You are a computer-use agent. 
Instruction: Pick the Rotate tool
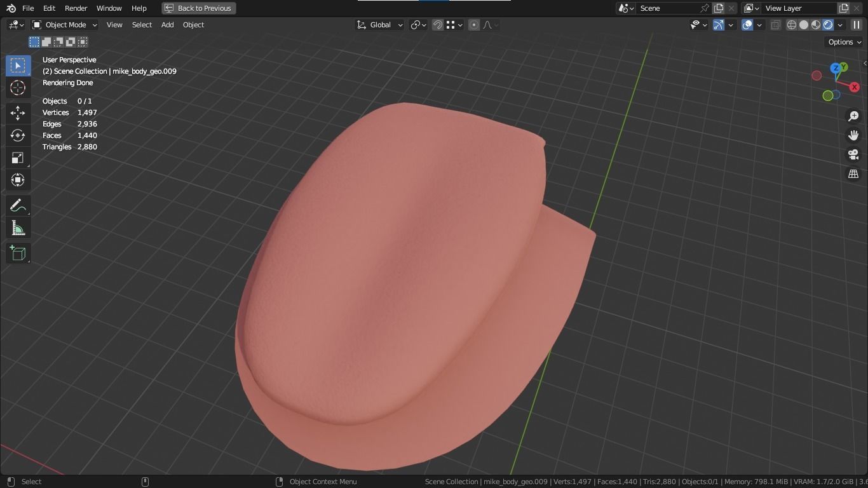tap(18, 135)
